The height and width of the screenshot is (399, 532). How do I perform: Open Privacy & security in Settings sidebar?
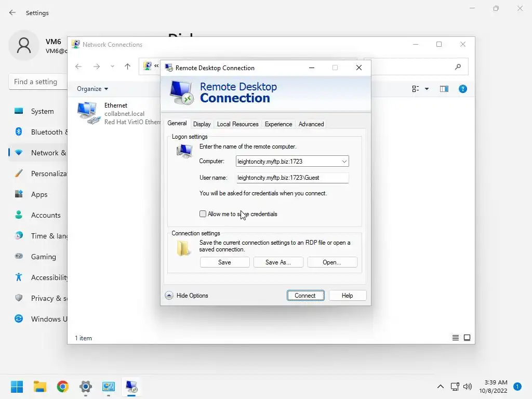click(x=38, y=298)
